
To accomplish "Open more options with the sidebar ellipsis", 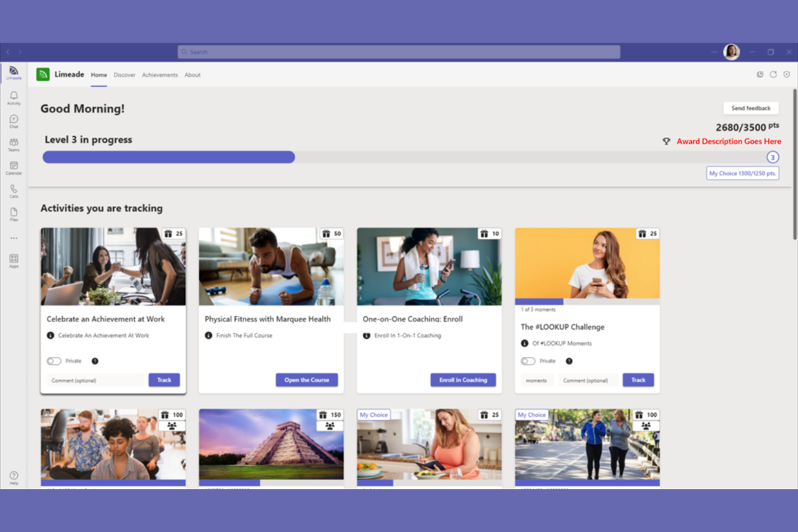I will 13,237.
